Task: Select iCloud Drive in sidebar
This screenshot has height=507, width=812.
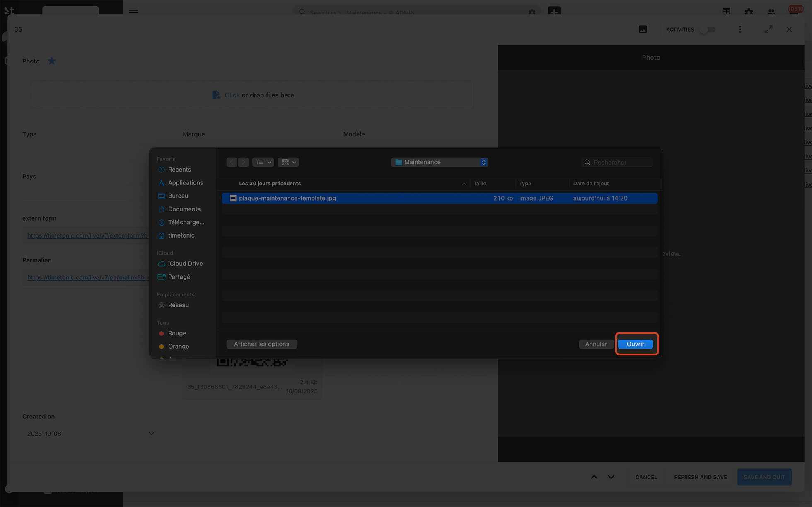Action: point(185,264)
